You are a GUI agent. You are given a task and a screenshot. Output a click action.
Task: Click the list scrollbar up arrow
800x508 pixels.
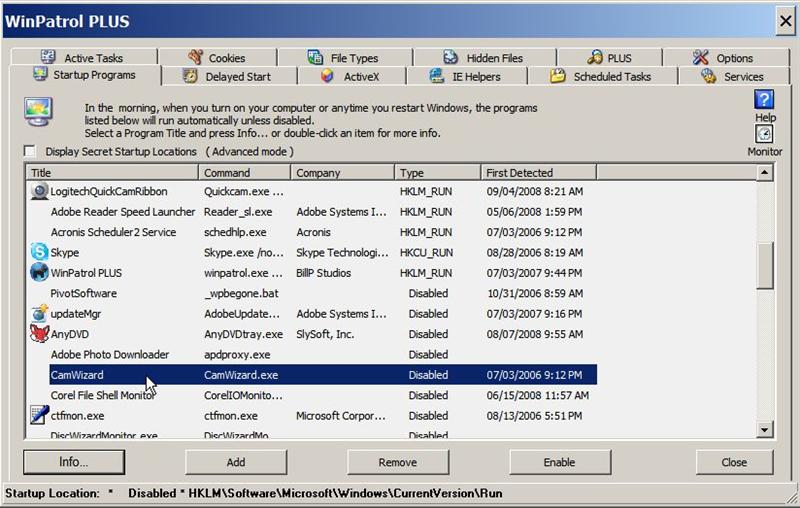click(764, 173)
